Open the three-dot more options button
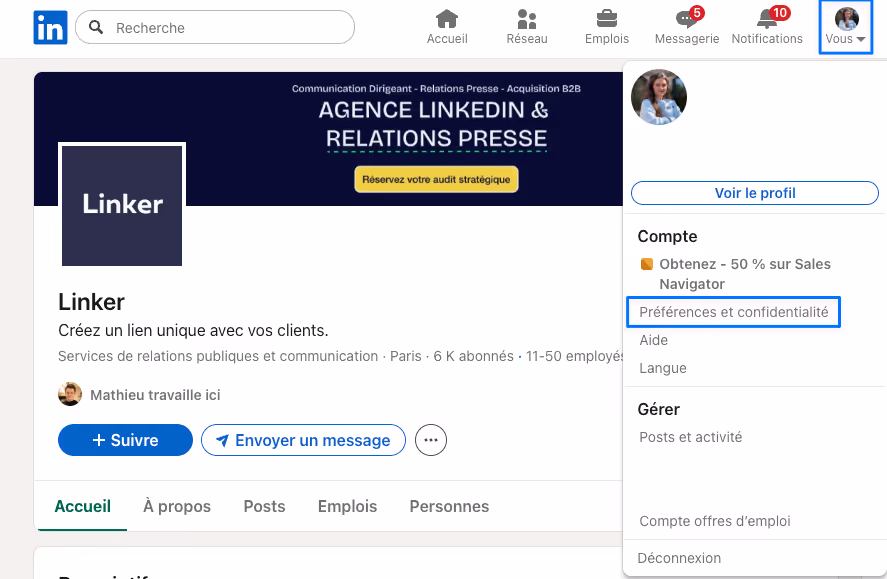 coord(431,440)
